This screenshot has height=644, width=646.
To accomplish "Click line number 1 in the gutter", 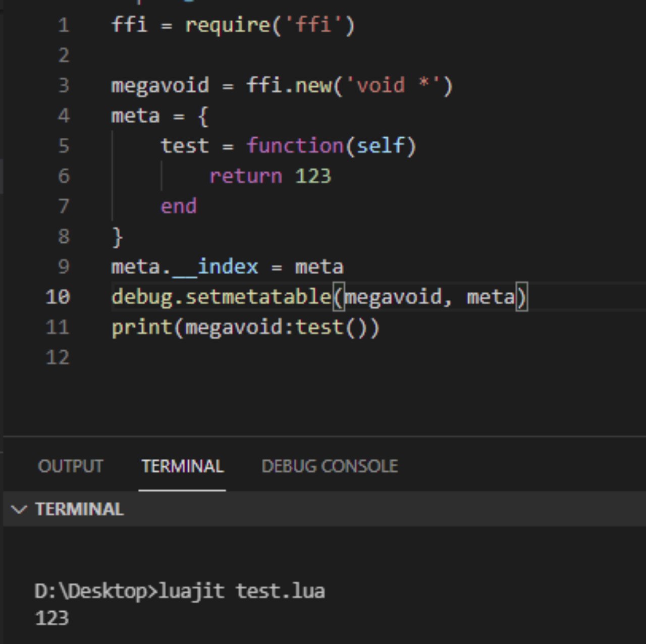I will [x=64, y=25].
